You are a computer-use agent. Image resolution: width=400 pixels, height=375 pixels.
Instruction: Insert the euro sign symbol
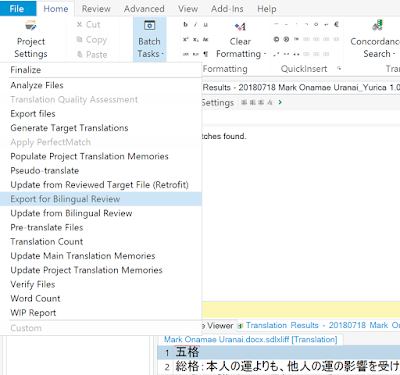click(x=336, y=24)
